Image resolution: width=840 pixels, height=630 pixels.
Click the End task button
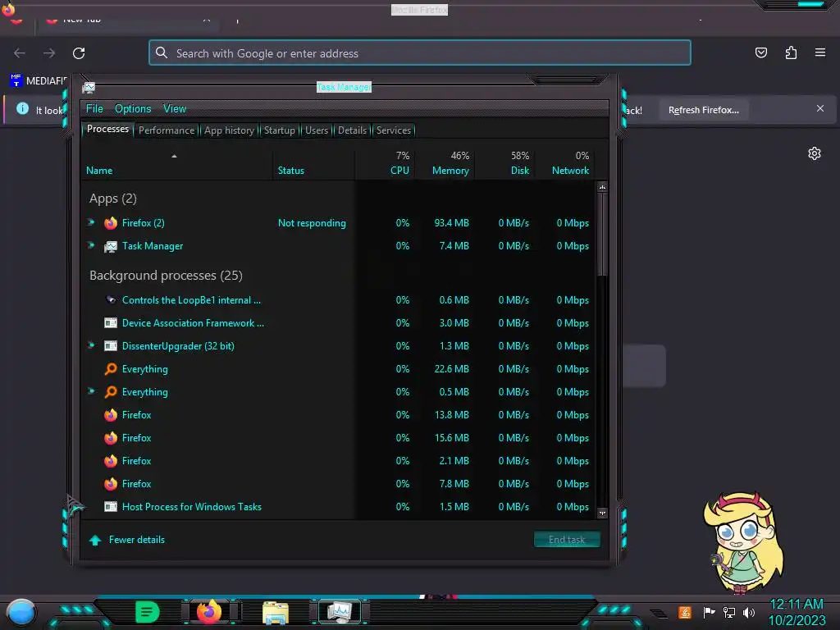(x=567, y=540)
